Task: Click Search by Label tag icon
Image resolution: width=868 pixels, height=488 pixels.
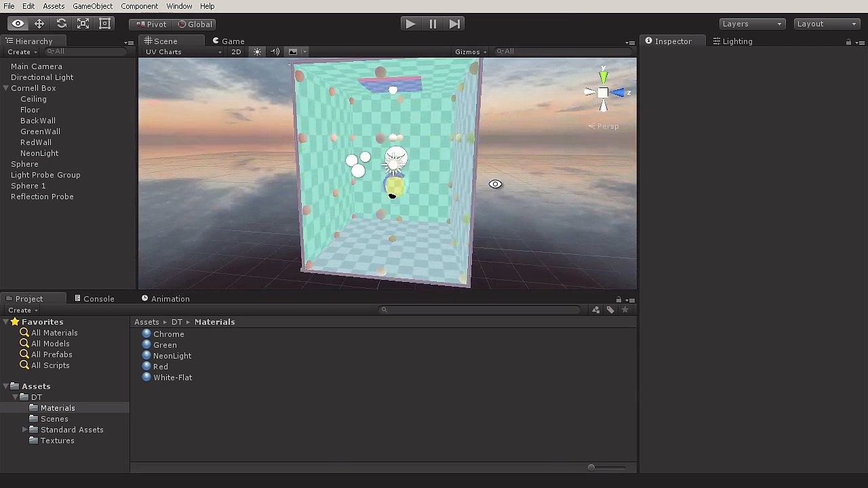Action: (610, 310)
